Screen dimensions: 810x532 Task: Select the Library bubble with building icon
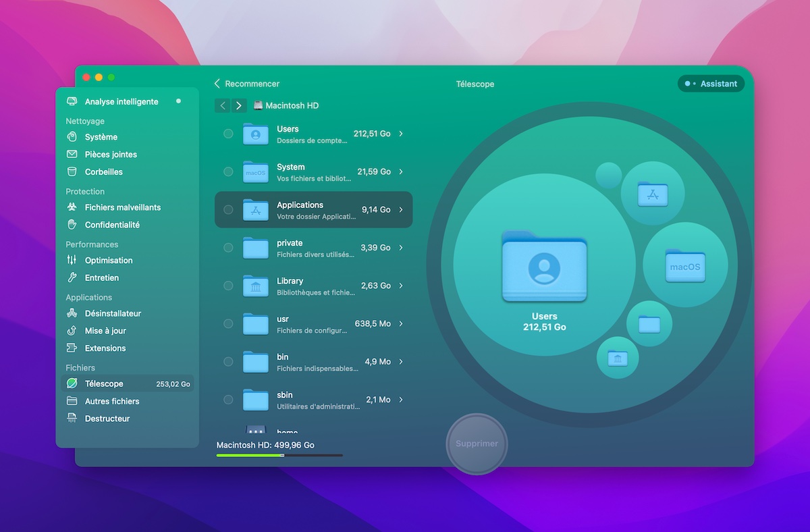point(618,358)
